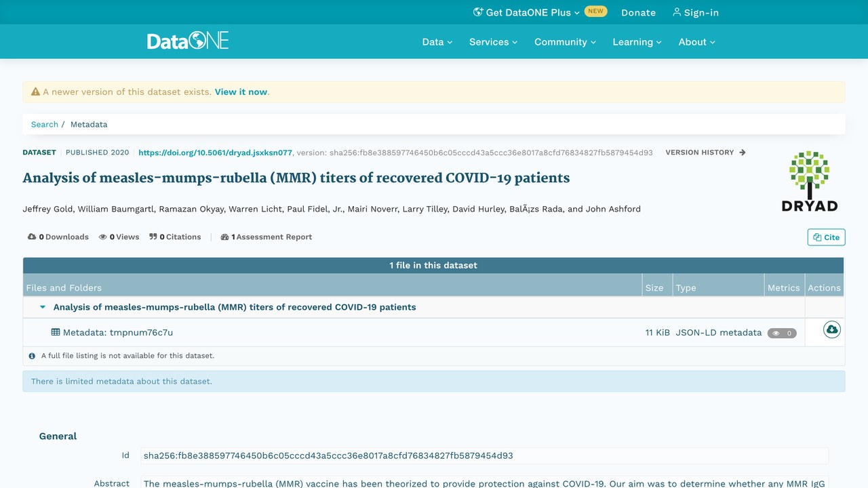The width and height of the screenshot is (868, 488).
Task: Click the Metadata breadcrumb item
Action: 89,124
